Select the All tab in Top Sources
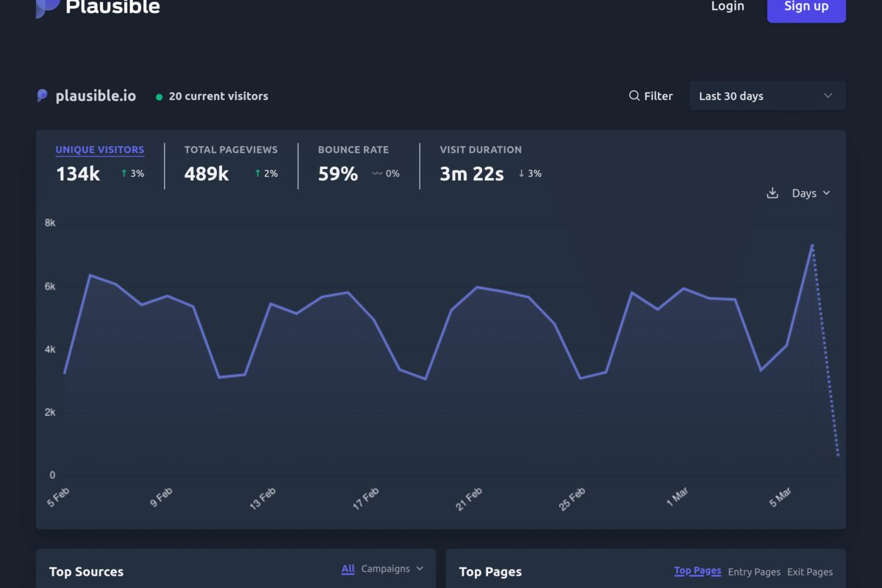882x588 pixels. [348, 568]
